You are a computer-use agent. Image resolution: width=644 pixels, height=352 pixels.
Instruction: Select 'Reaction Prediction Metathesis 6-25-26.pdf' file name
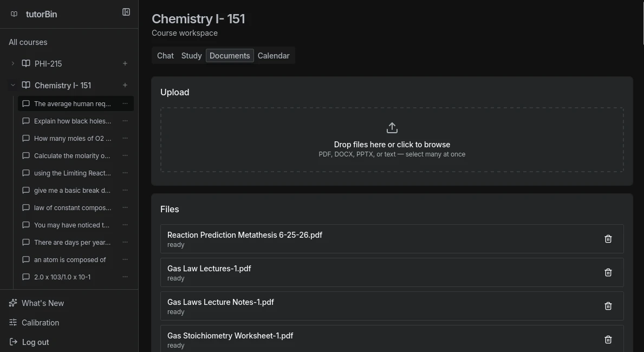coord(245,235)
